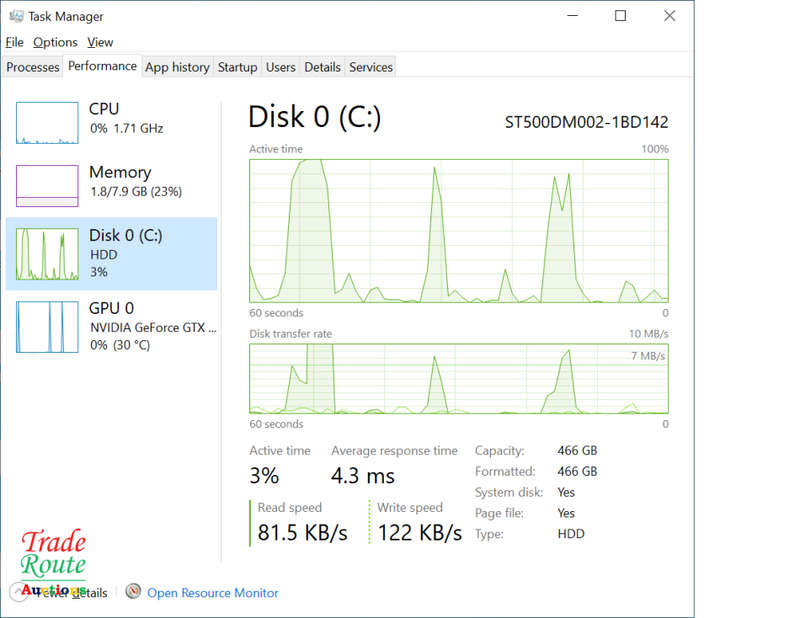Select the Disk 0 (C:) graph thumbnail
800x618 pixels.
(47, 254)
